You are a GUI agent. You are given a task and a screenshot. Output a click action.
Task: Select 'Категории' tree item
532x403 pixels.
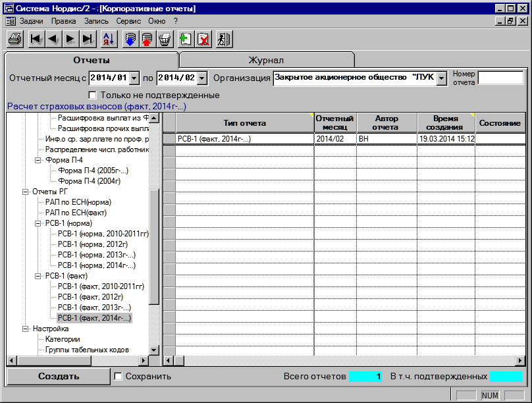pyautogui.click(x=63, y=339)
